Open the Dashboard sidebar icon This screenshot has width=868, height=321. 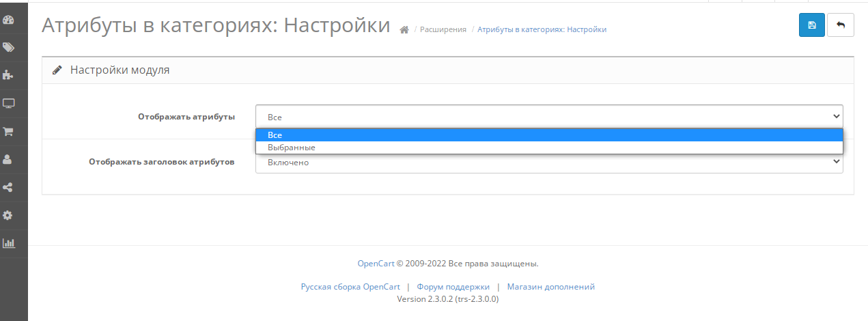pyautogui.click(x=9, y=20)
